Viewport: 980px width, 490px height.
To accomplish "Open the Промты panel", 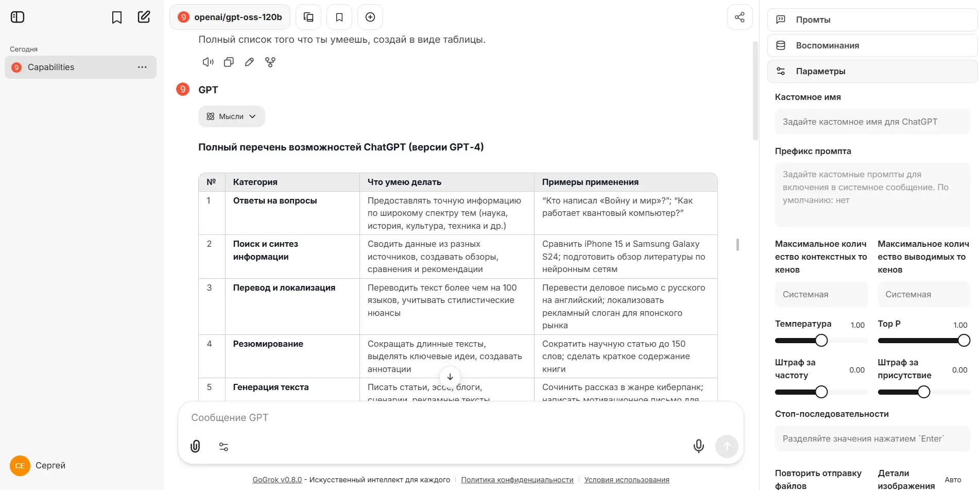I will (x=871, y=20).
